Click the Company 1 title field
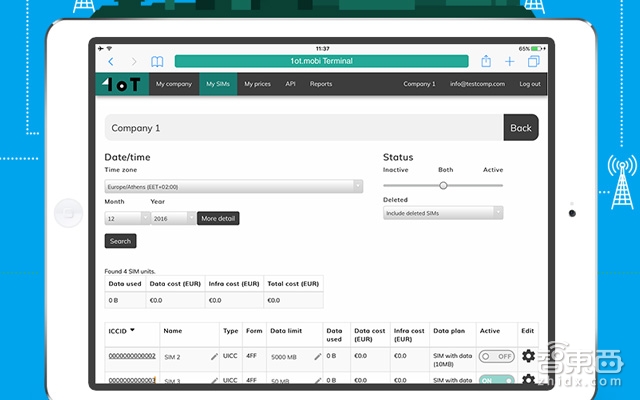The image size is (640, 400). (303, 128)
